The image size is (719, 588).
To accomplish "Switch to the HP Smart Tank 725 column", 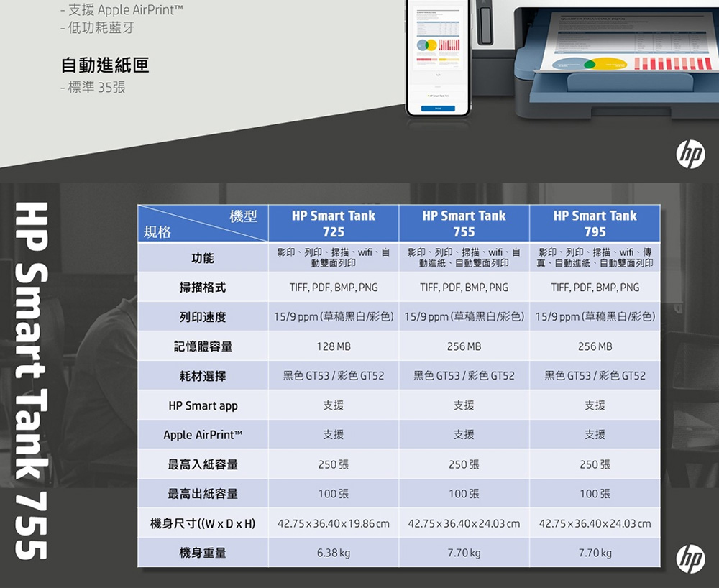I will tap(333, 223).
